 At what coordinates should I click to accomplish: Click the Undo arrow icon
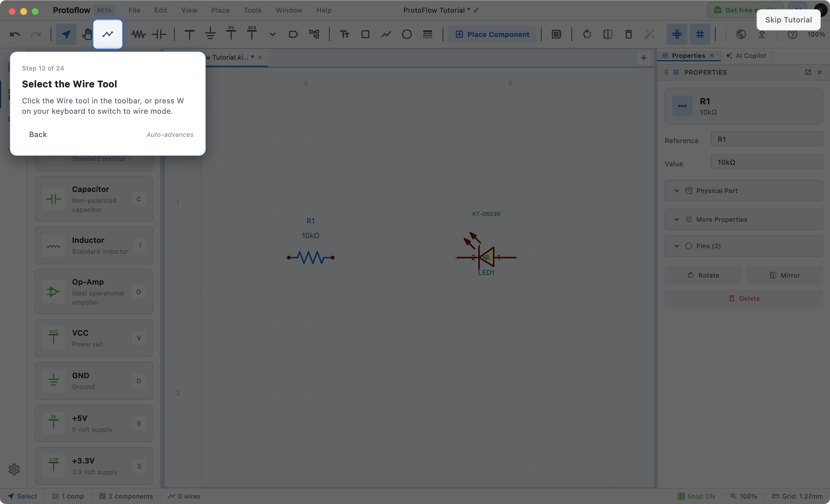click(x=15, y=34)
